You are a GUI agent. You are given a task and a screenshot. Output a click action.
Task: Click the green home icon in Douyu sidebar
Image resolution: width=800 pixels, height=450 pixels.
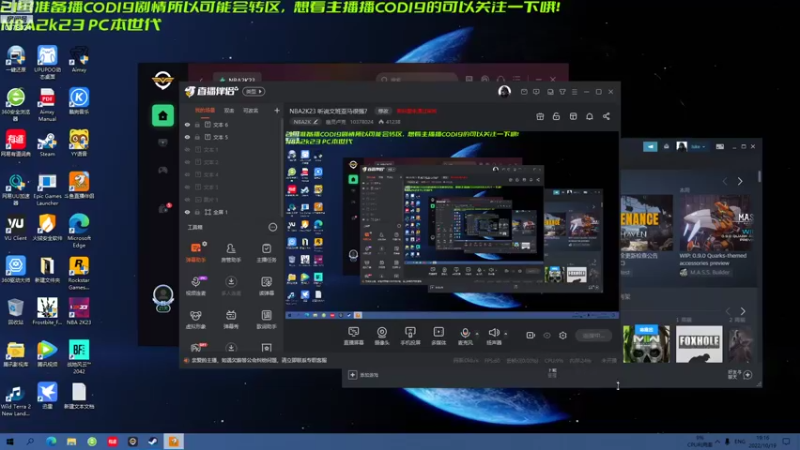point(163,116)
